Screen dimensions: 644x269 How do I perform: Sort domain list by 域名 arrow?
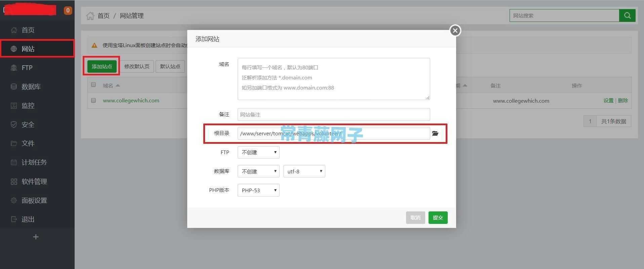(x=118, y=86)
